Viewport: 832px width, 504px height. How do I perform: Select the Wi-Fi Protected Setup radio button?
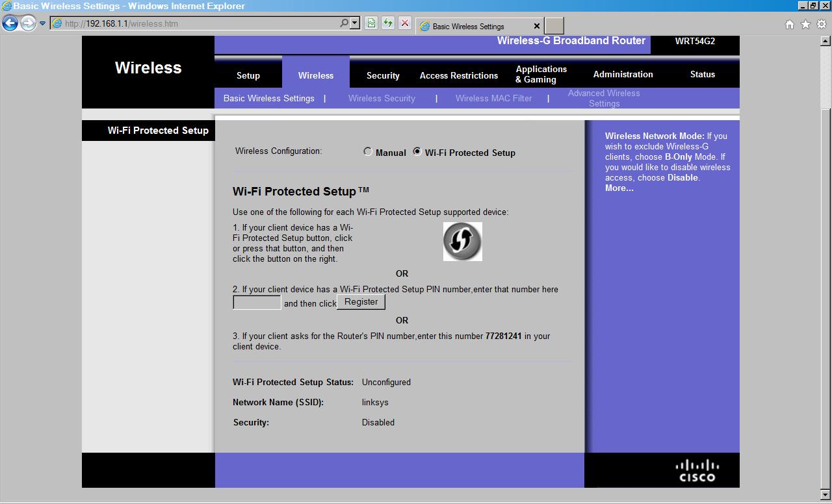(x=417, y=152)
